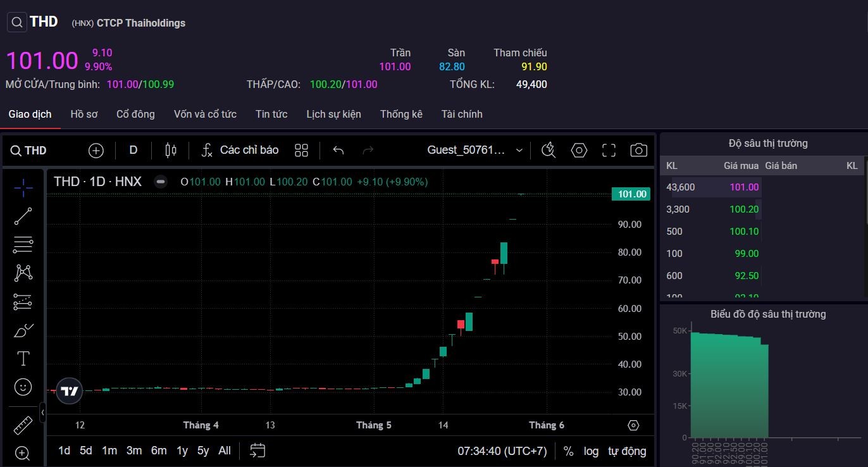Click the 101.00 current price label on axis
868x467 pixels.
pos(631,194)
